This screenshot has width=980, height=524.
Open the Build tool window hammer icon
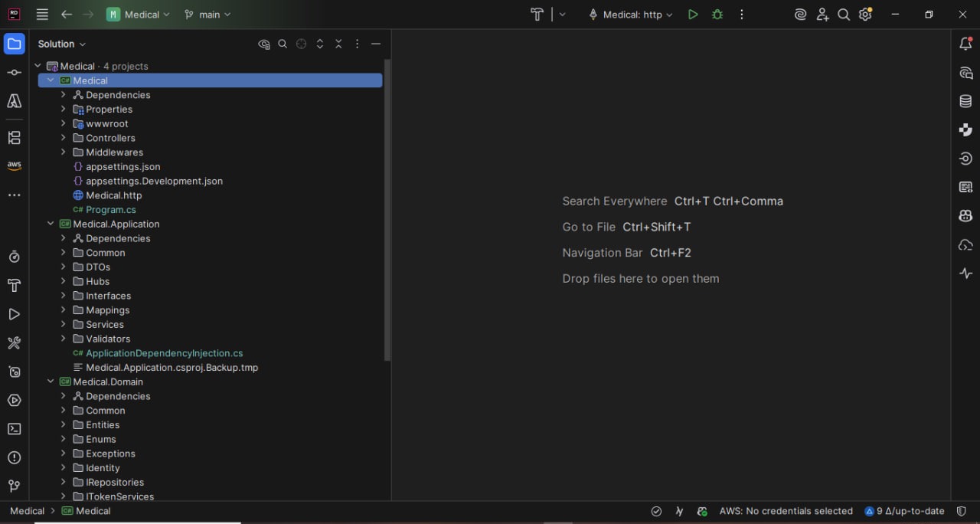pos(14,343)
